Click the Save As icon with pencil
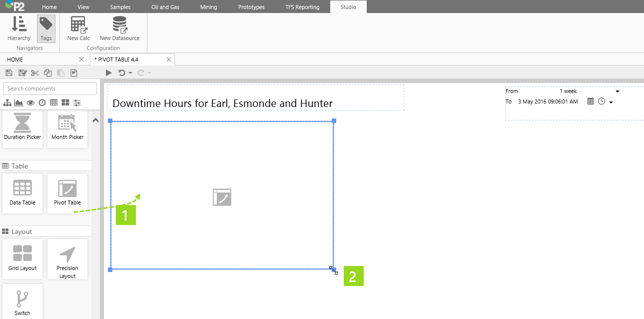The image size is (644, 319). [x=22, y=73]
